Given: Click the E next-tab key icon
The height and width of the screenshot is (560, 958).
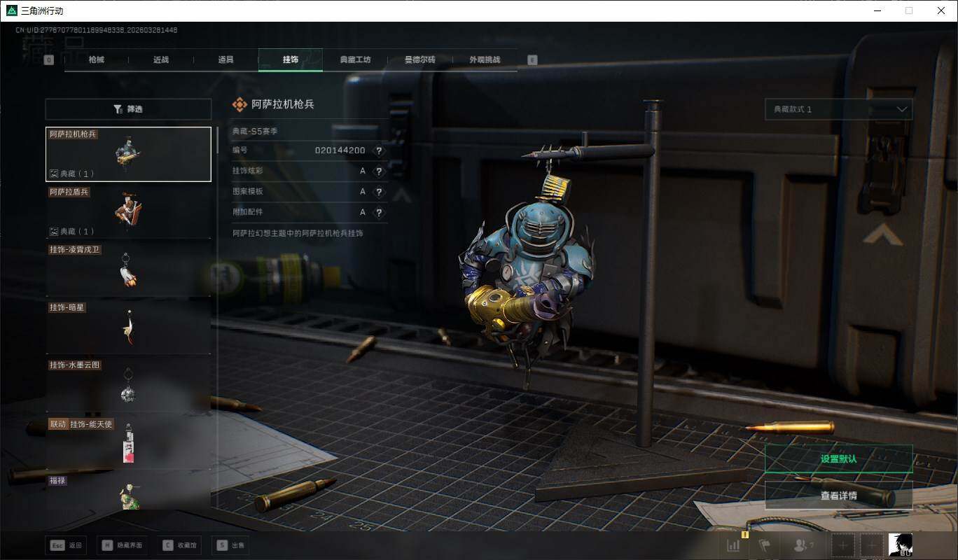Looking at the screenshot, I should tap(532, 60).
